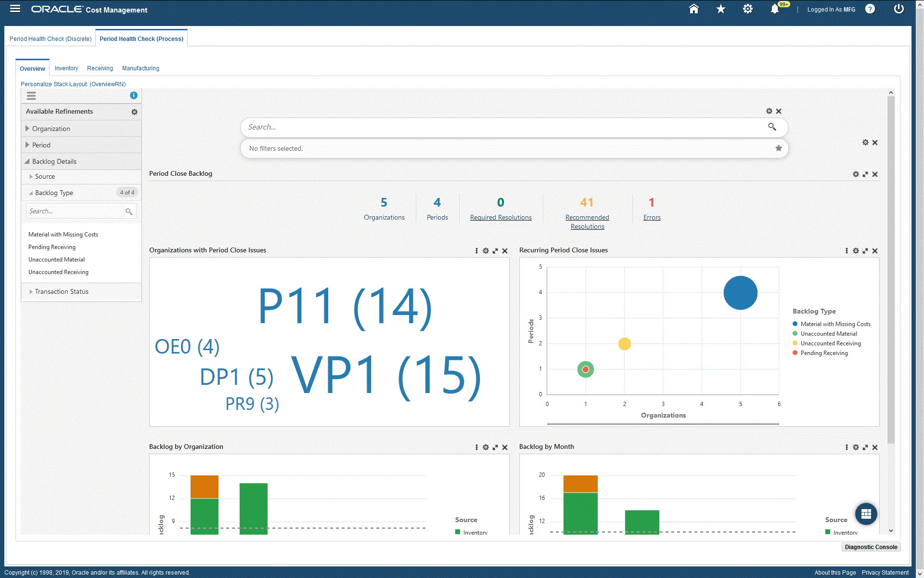Switch to the Manufacturing tab
This screenshot has height=578, width=924.
pos(141,68)
